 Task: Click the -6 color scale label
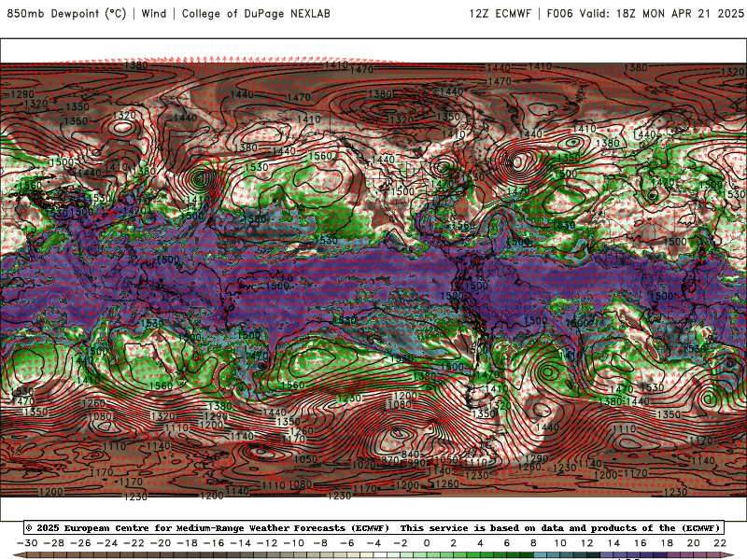coord(347,543)
